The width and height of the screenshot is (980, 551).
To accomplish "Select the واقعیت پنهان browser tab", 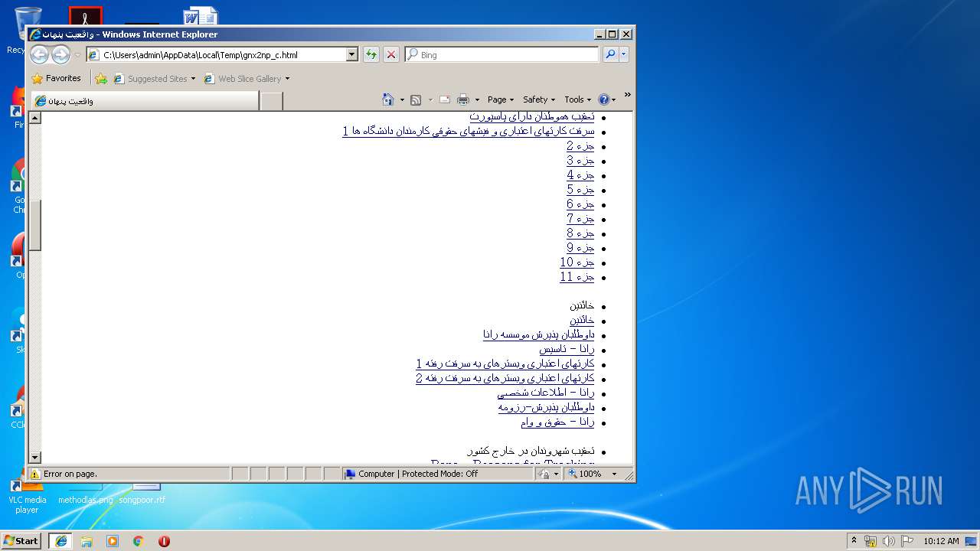I will [x=145, y=101].
